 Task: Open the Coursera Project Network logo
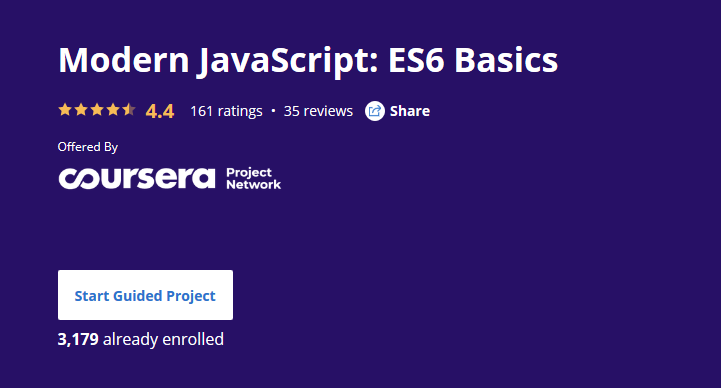(x=170, y=178)
